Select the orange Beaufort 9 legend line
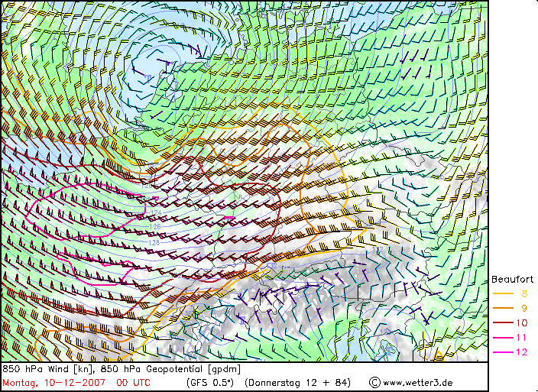 point(503,308)
